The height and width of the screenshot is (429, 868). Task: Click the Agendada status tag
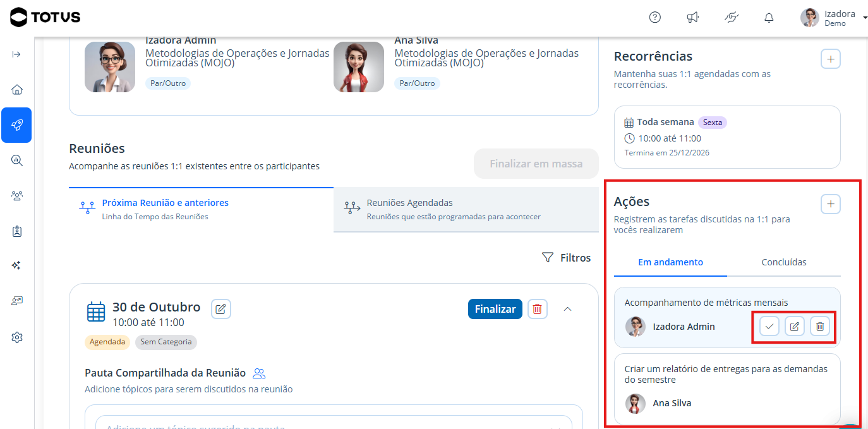click(x=107, y=342)
